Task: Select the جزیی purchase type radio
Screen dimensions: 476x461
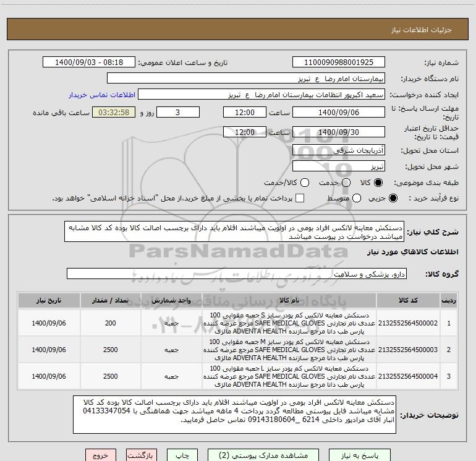Action: click(393, 199)
